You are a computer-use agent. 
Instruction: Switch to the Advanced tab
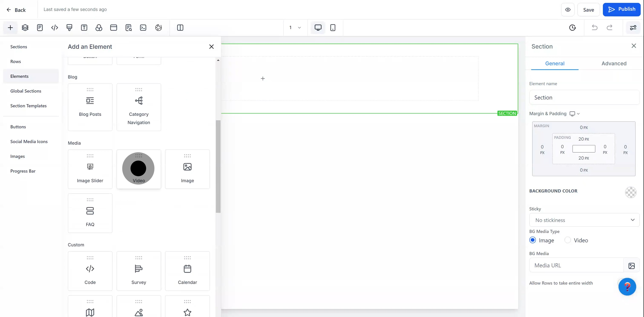click(614, 63)
